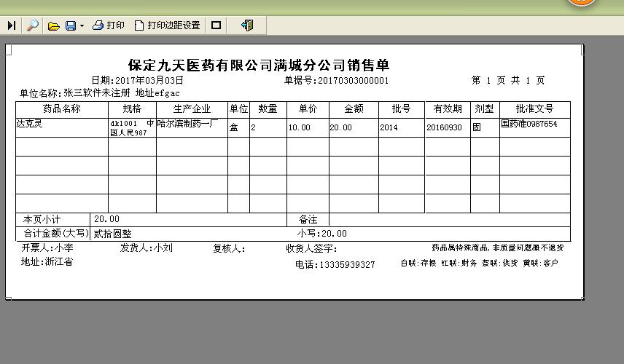
Task: Open file with the folder icon
Action: tap(54, 25)
